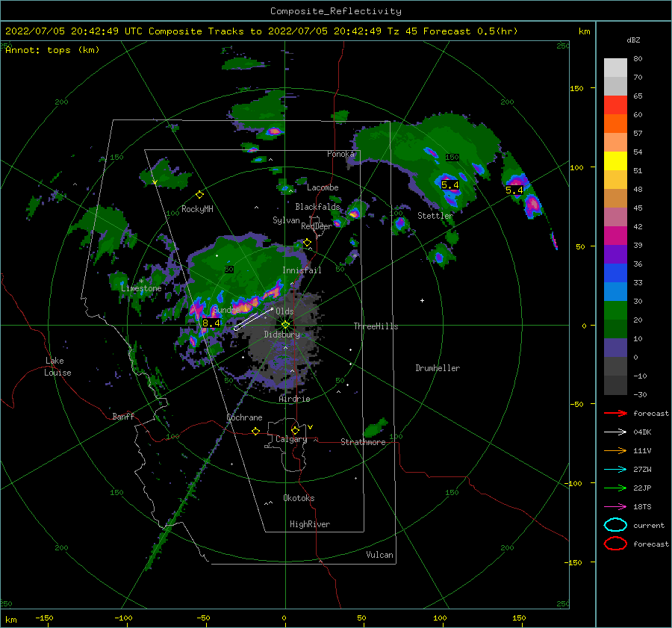Viewport: 672px width, 628px height.
Task: Pick the orange 57-60 dBZ color swatch
Action: pyautogui.click(x=615, y=124)
